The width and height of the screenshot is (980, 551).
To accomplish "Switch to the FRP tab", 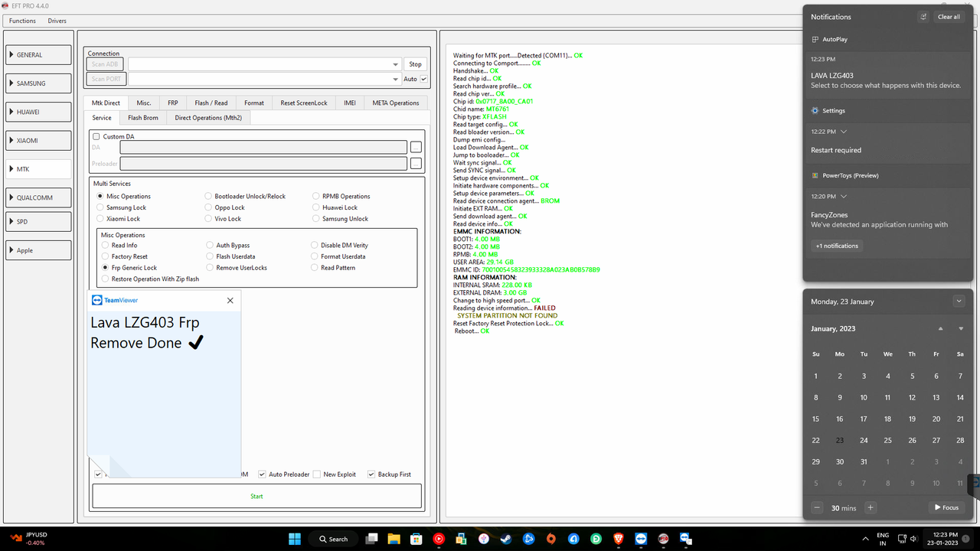I will pos(173,103).
